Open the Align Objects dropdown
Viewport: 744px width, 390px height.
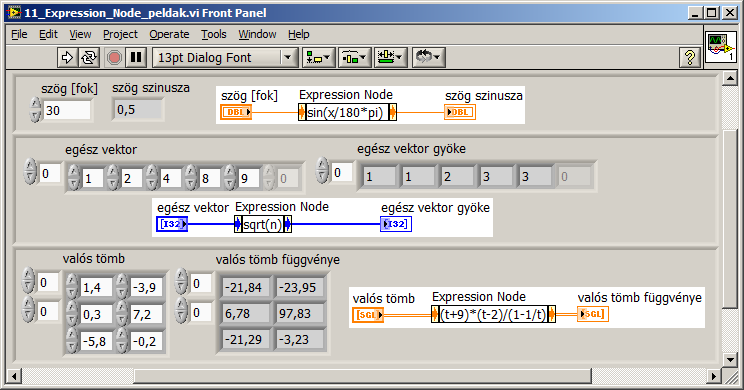318,57
